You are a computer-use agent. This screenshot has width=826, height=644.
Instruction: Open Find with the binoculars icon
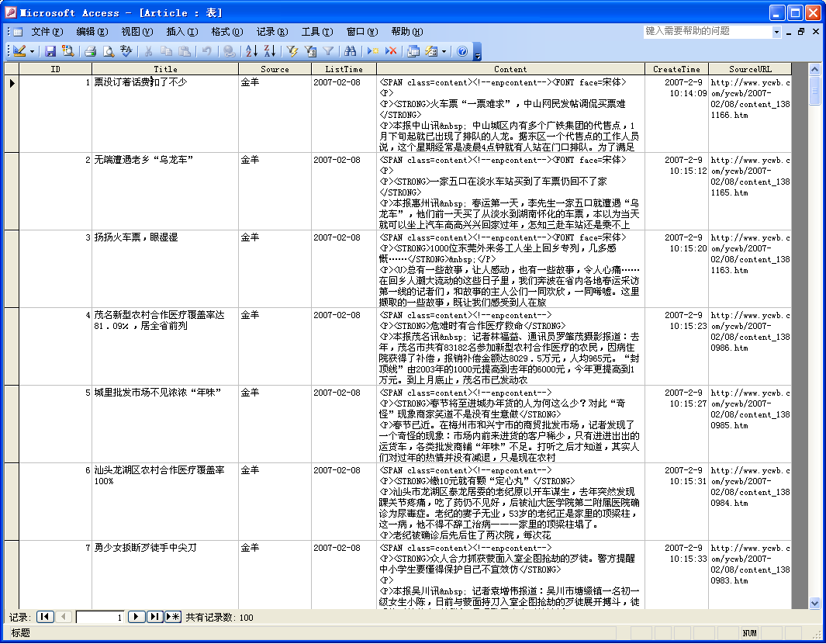click(350, 51)
